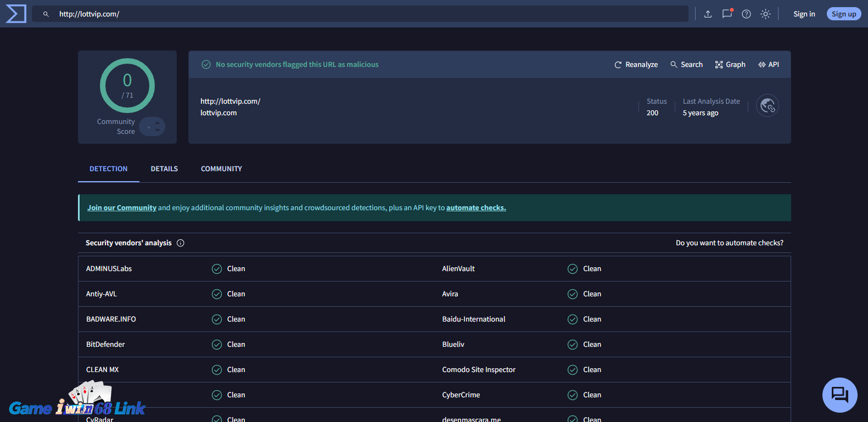Click the AlienVault vendor name

458,269
